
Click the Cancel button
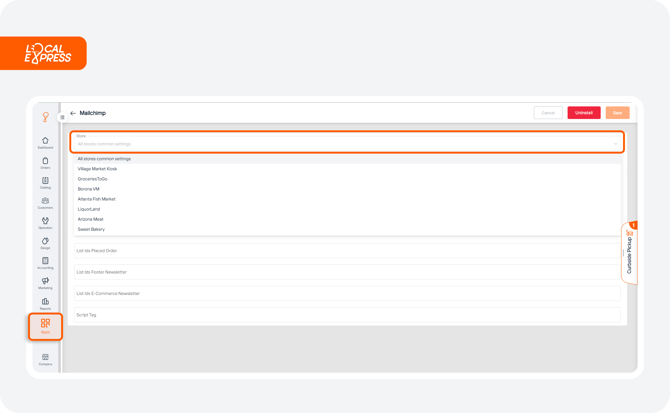pos(548,113)
